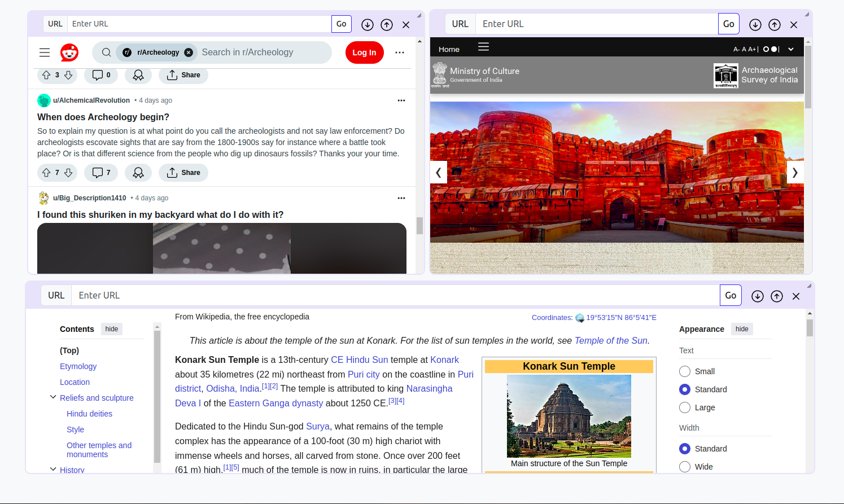844x504 pixels.
Task: Go to the Home tab on ASI site
Action: point(449,49)
